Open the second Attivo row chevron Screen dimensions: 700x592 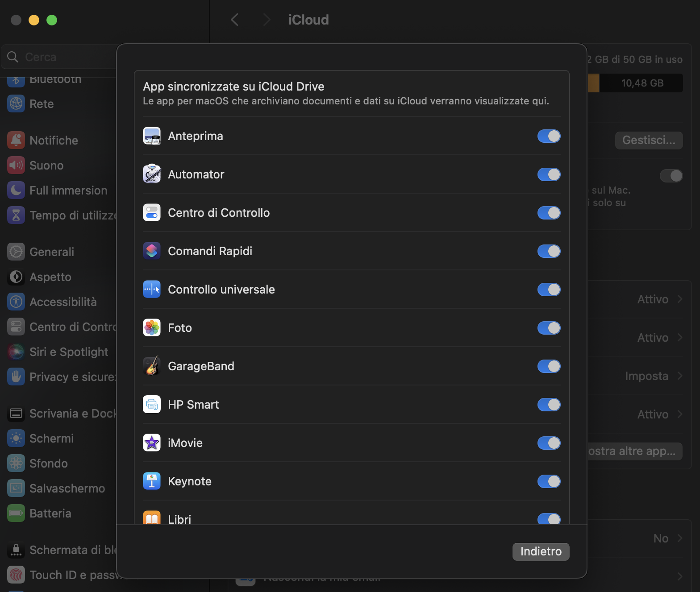click(680, 337)
